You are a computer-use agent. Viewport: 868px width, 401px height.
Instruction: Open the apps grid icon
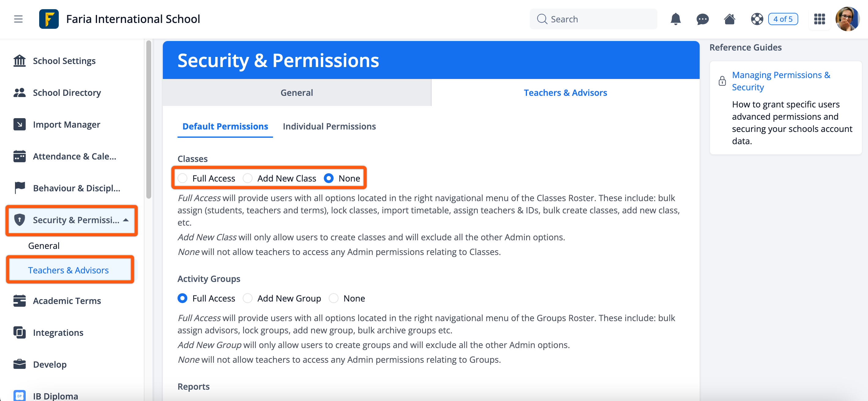click(819, 19)
